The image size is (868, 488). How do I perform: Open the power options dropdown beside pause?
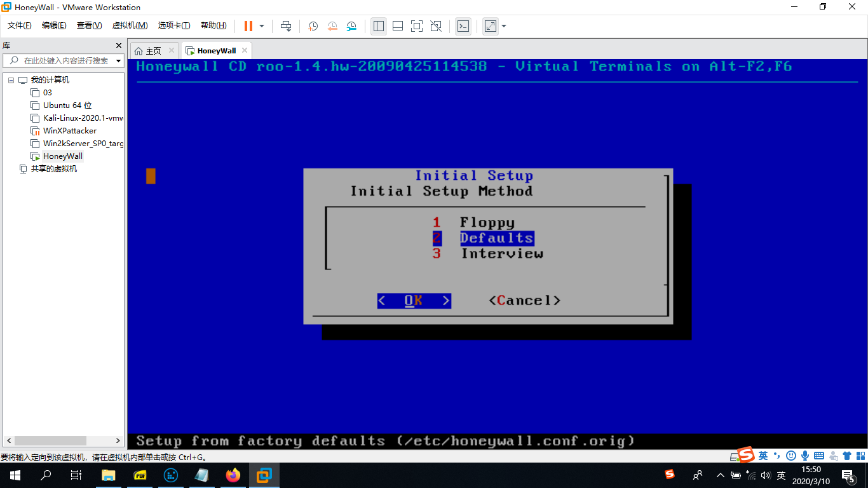[262, 26]
